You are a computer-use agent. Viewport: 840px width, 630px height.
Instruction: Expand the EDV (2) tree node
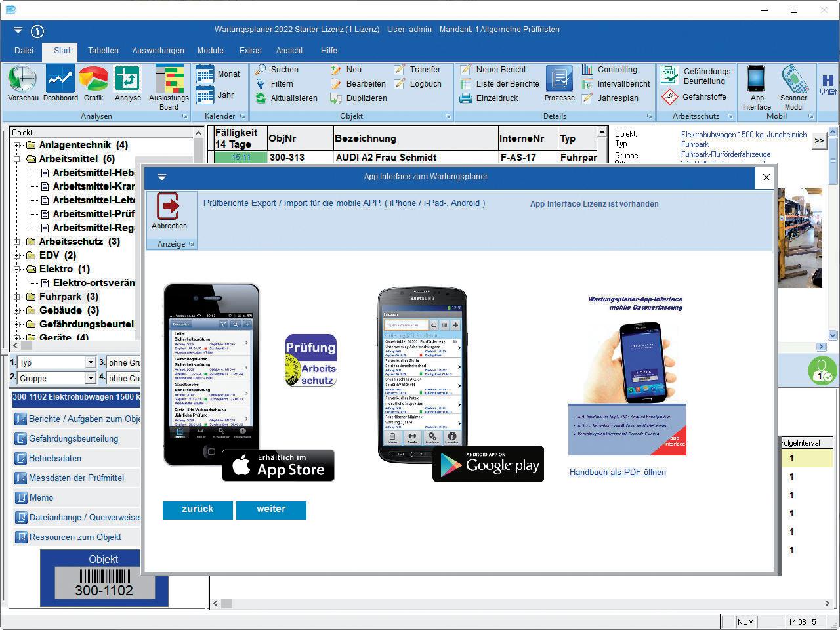[17, 255]
